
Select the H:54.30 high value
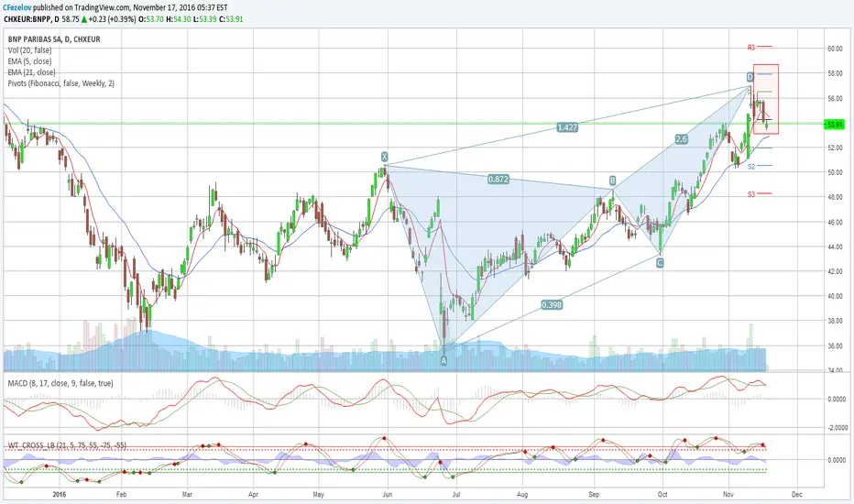point(178,19)
